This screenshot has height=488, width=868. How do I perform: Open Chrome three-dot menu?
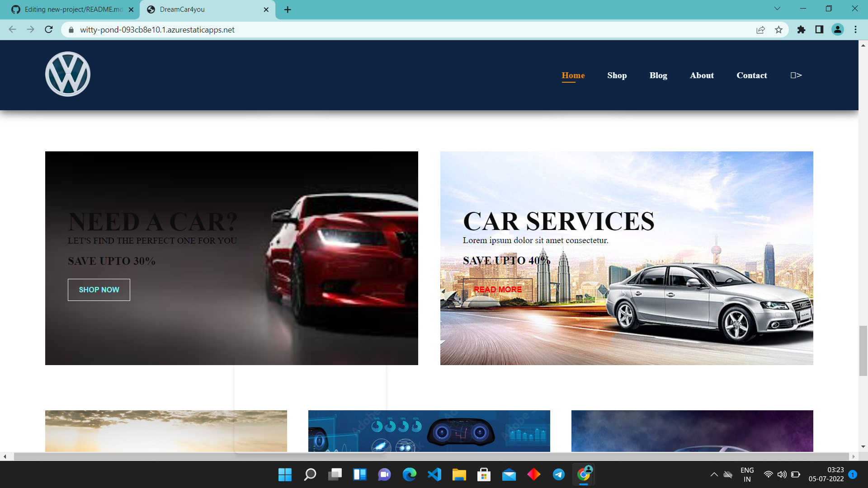(x=855, y=30)
